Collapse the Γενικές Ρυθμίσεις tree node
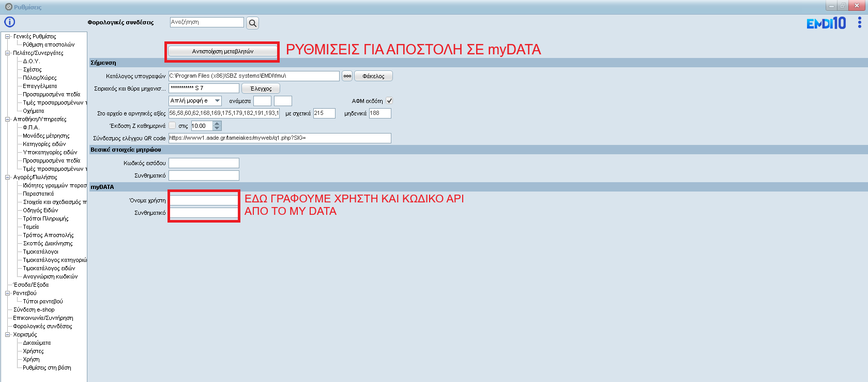The height and width of the screenshot is (382, 868). click(x=7, y=36)
